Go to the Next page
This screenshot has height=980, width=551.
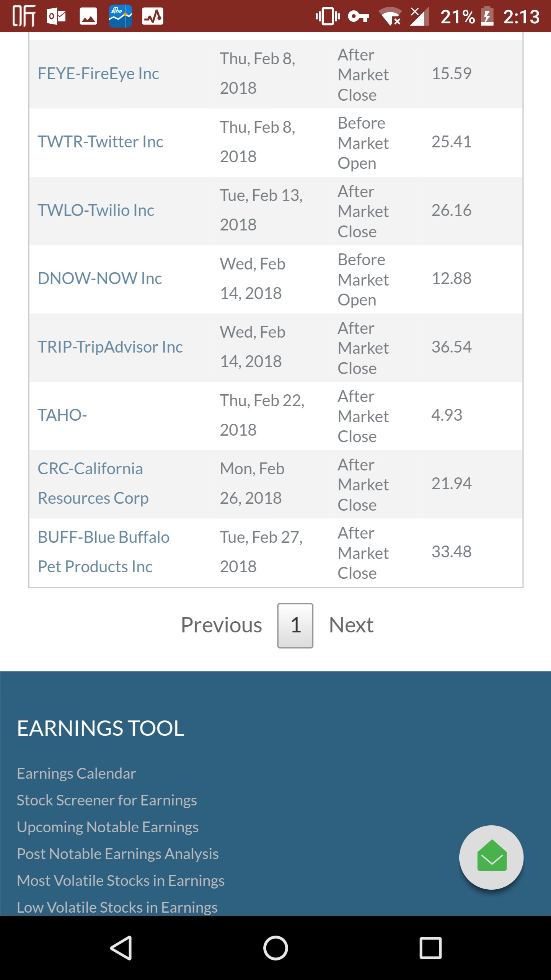coord(351,625)
